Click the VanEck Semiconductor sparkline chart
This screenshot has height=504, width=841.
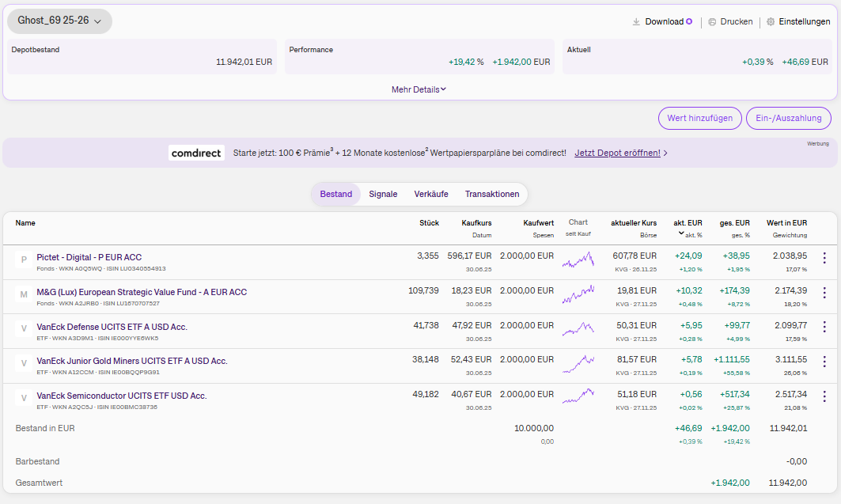point(578,396)
